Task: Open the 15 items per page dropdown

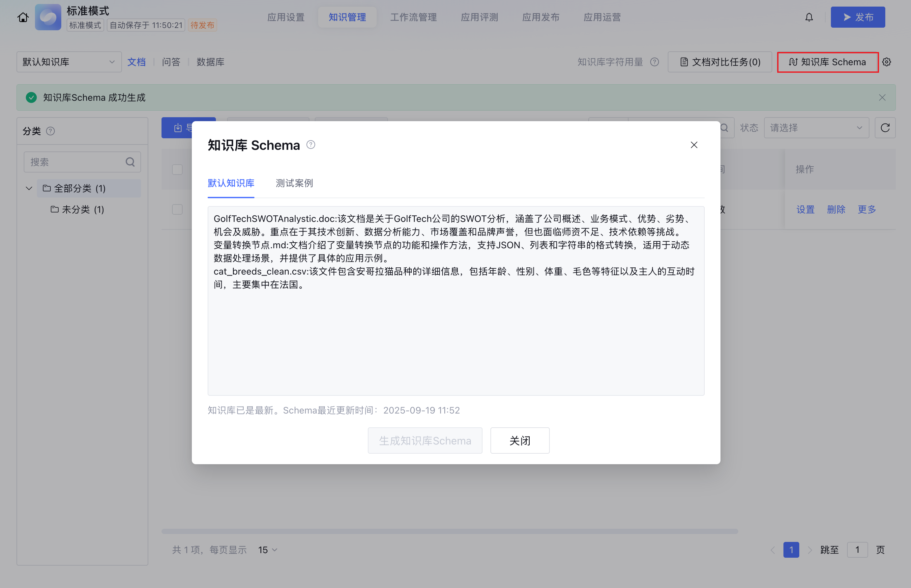Action: tap(268, 550)
